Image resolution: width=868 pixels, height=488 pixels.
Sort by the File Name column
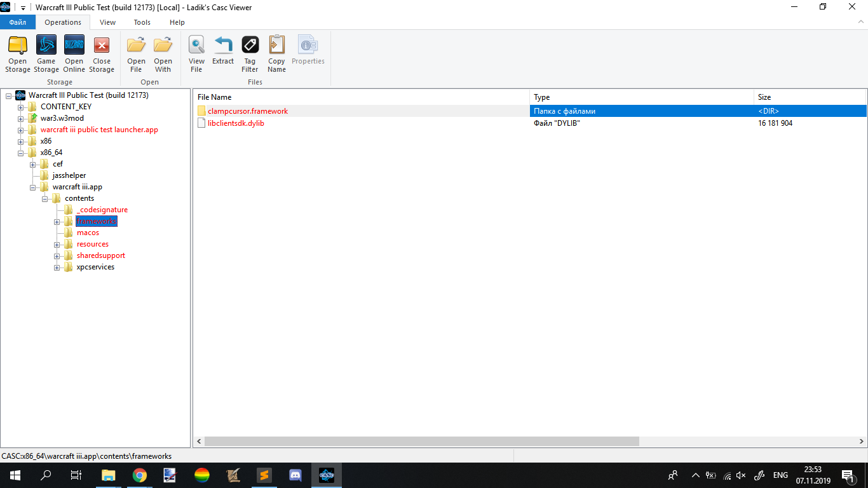[x=362, y=97]
